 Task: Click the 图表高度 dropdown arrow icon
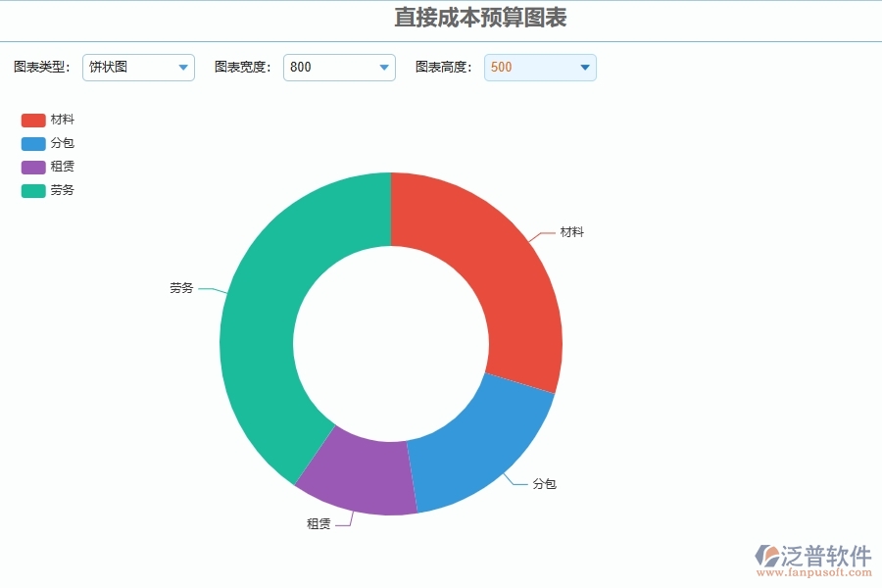584,68
